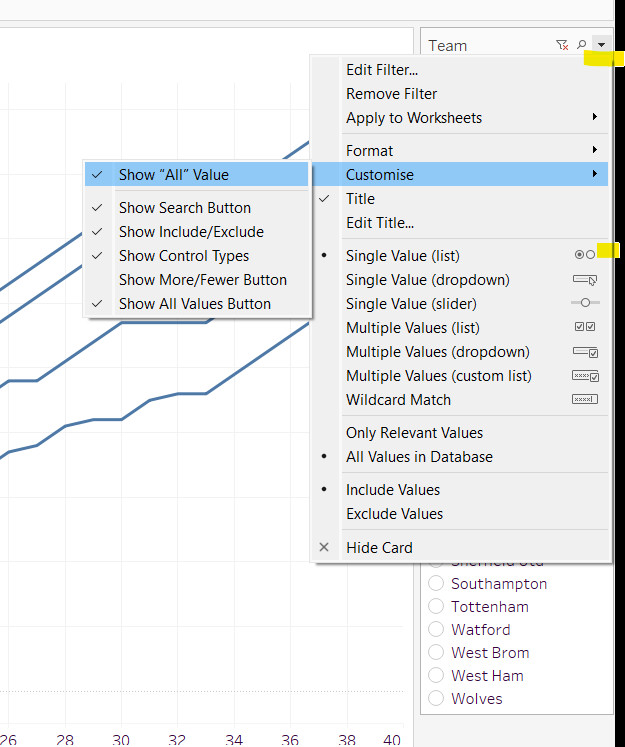Toggle Show "All" Value option
The image size is (625, 747).
coord(197,174)
